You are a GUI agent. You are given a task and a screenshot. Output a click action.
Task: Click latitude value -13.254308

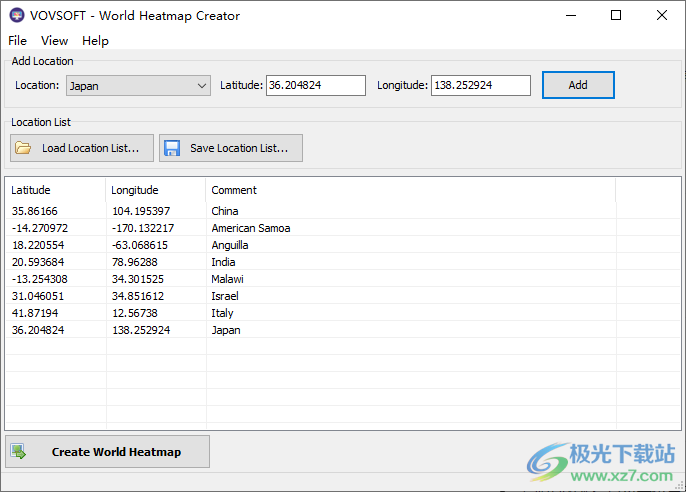[39, 279]
